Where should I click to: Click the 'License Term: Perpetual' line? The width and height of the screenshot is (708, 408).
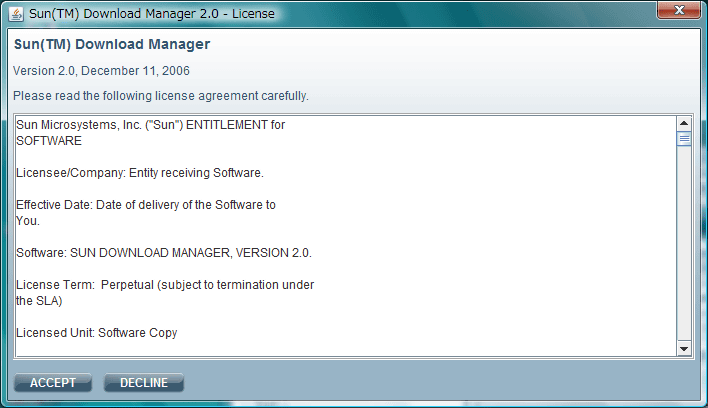[x=165, y=285]
